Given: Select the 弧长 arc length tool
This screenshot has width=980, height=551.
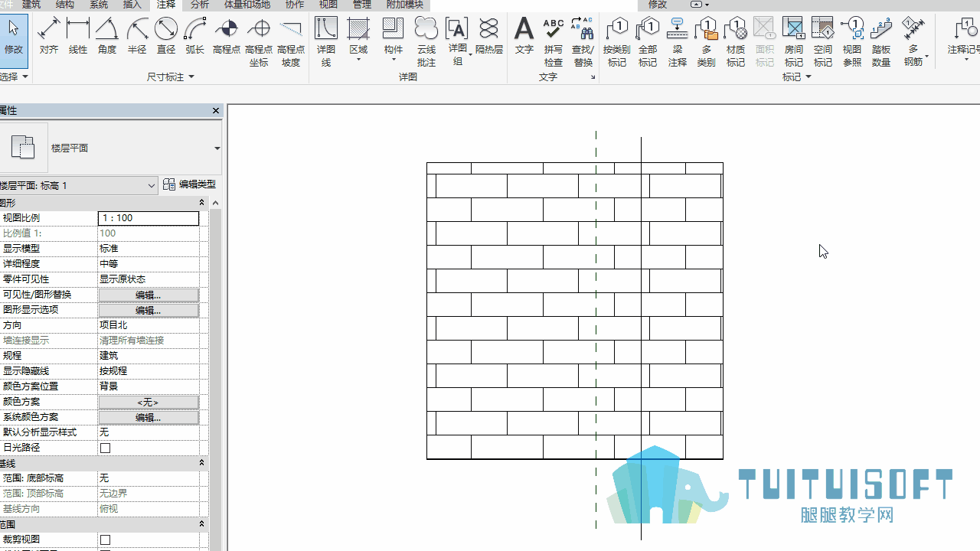Looking at the screenshot, I should (x=195, y=37).
